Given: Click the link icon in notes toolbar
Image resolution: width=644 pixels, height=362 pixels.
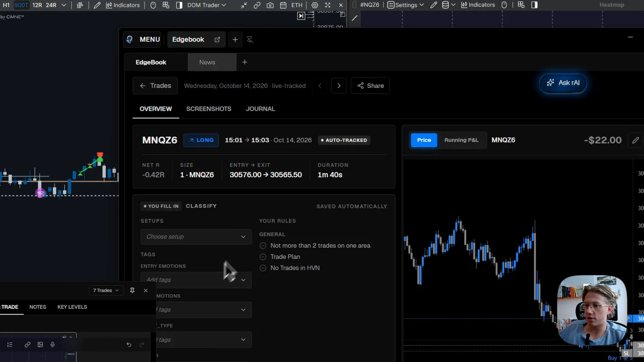Looking at the screenshot, I should [27, 345].
